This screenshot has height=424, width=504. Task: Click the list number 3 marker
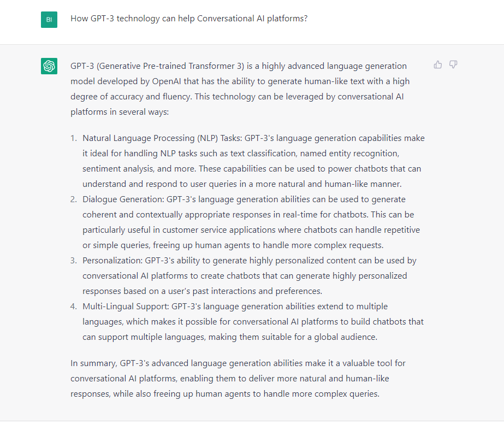pyautogui.click(x=74, y=260)
